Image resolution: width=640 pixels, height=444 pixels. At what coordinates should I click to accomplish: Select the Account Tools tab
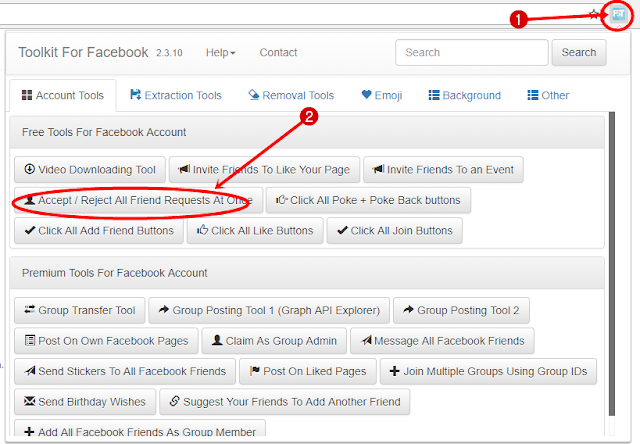point(63,95)
